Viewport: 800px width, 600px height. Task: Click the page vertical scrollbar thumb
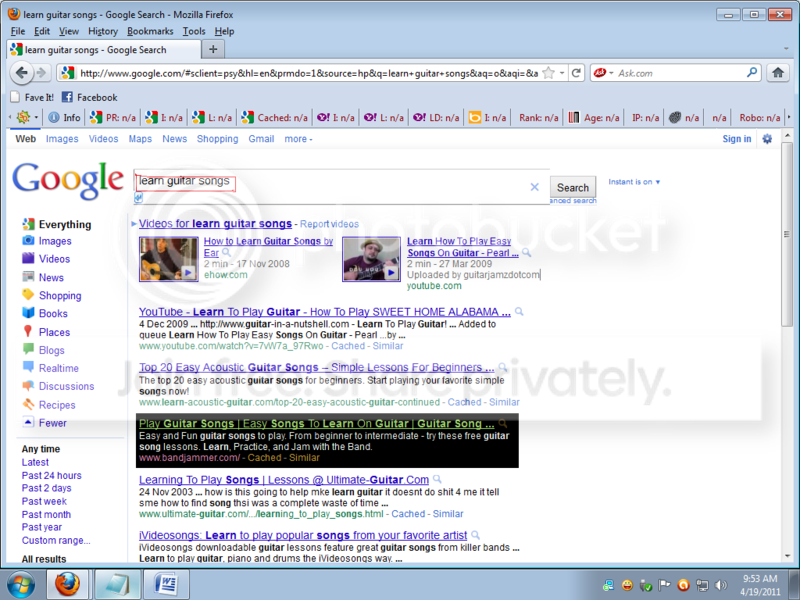787,235
